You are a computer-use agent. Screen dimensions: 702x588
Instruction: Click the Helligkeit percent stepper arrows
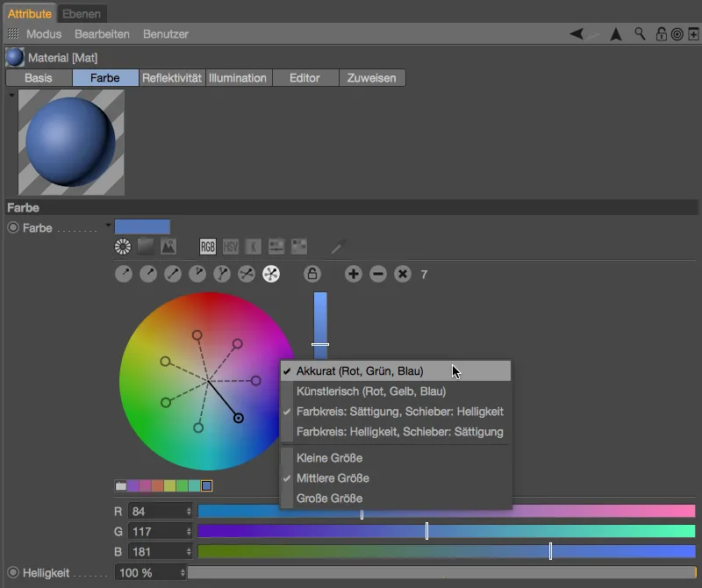(183, 572)
